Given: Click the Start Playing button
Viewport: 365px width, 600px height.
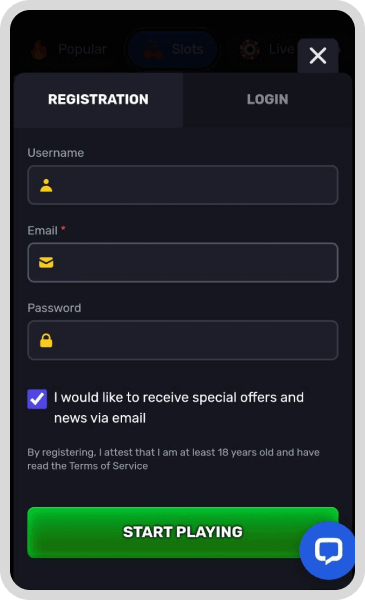Looking at the screenshot, I should tap(183, 532).
